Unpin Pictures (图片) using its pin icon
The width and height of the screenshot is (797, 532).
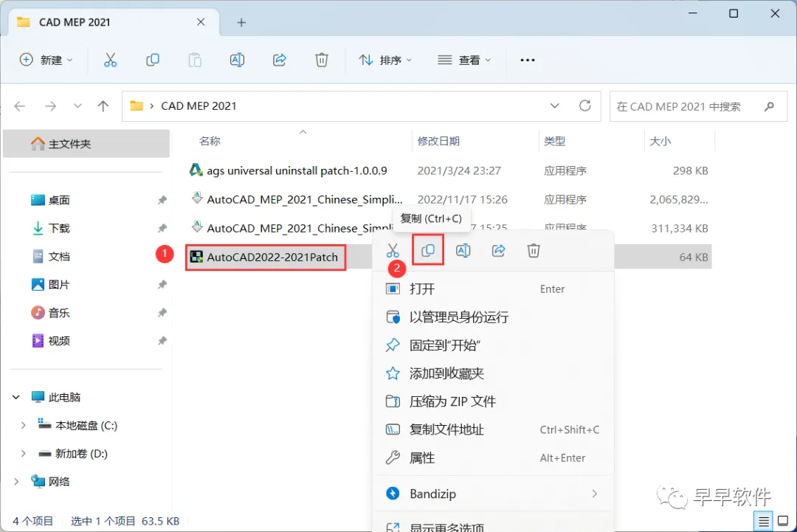pos(162,285)
